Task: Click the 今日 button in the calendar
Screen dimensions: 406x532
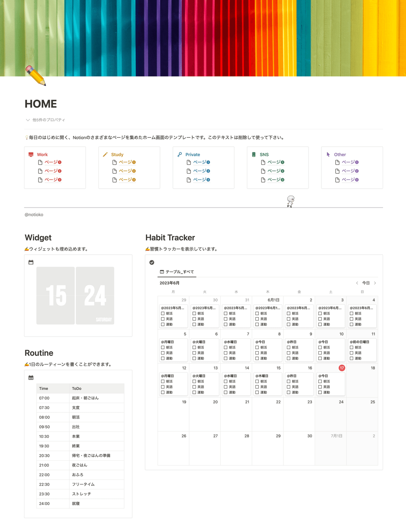Action: 366,283
